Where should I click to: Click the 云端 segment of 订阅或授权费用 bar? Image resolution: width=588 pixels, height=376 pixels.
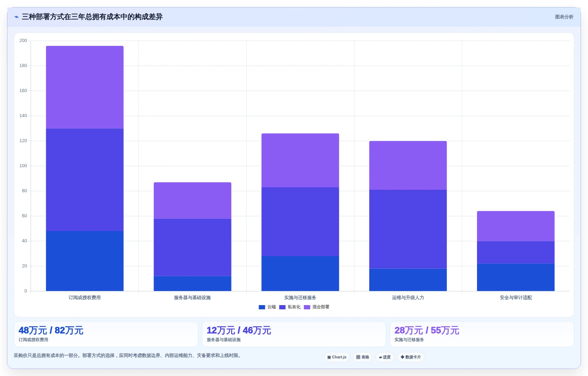(x=85, y=261)
